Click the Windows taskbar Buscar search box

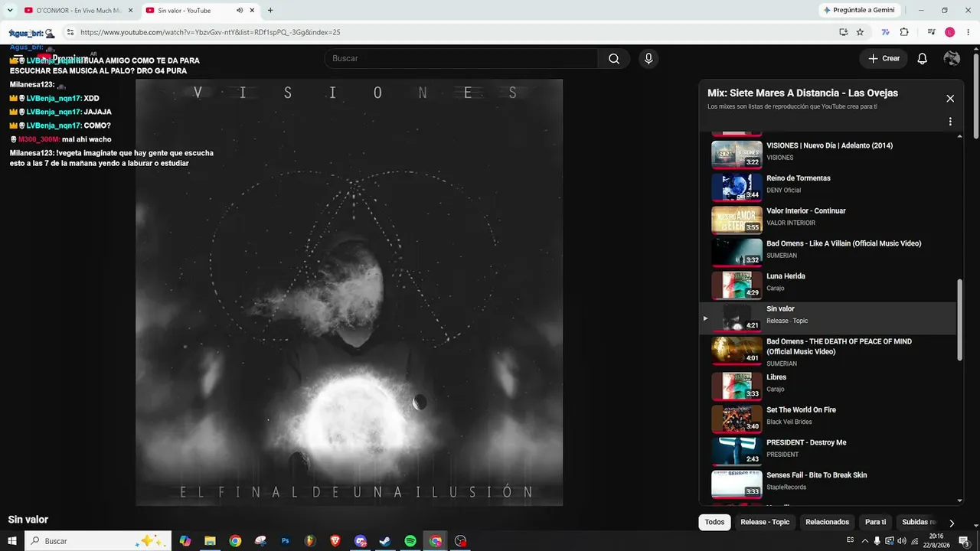click(98, 541)
